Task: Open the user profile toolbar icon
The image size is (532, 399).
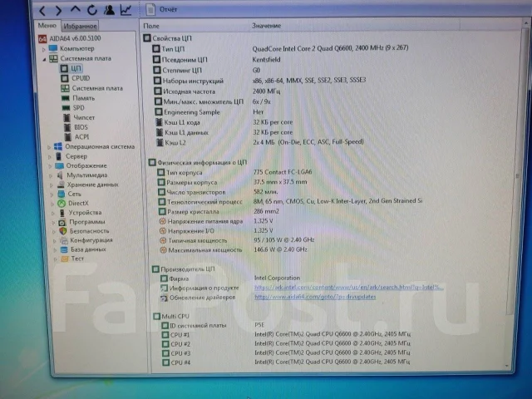Action: tap(109, 10)
